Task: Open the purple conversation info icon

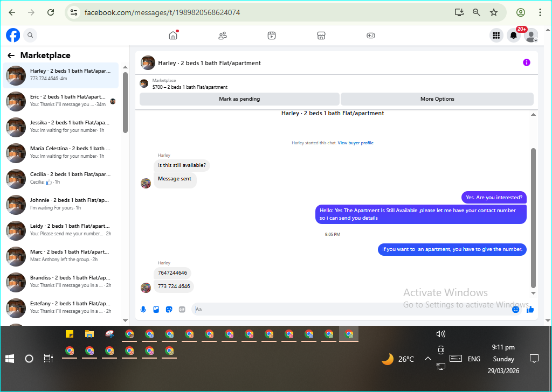Action: coord(527,62)
